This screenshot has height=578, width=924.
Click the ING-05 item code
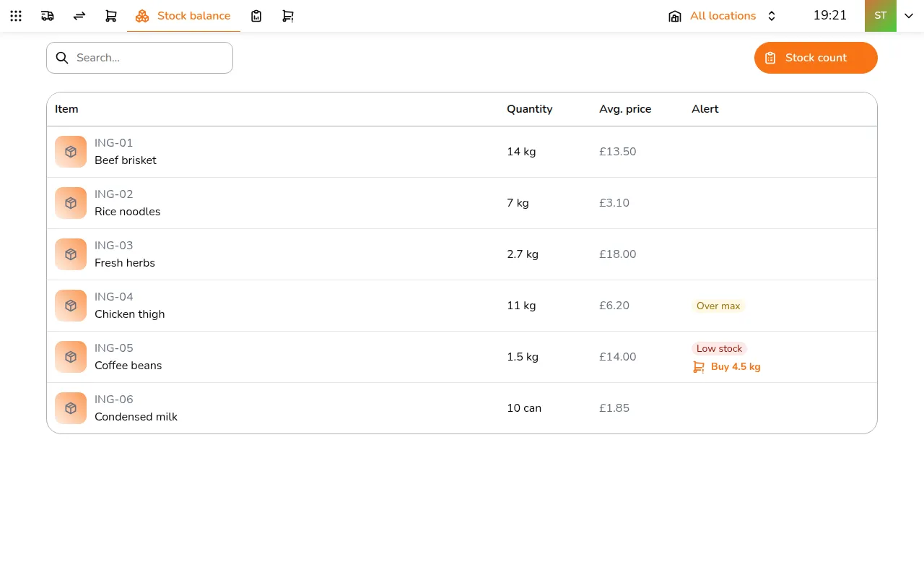point(114,348)
